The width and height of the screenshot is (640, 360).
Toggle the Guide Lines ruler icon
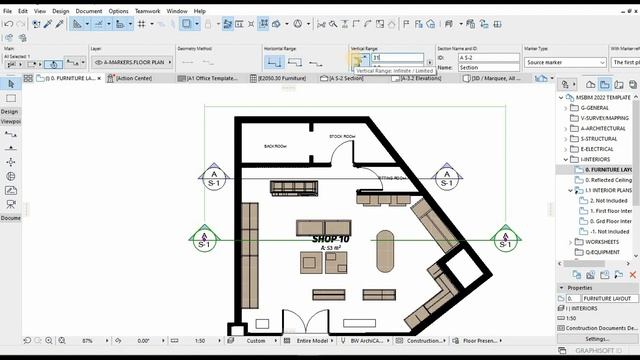pos(77,24)
